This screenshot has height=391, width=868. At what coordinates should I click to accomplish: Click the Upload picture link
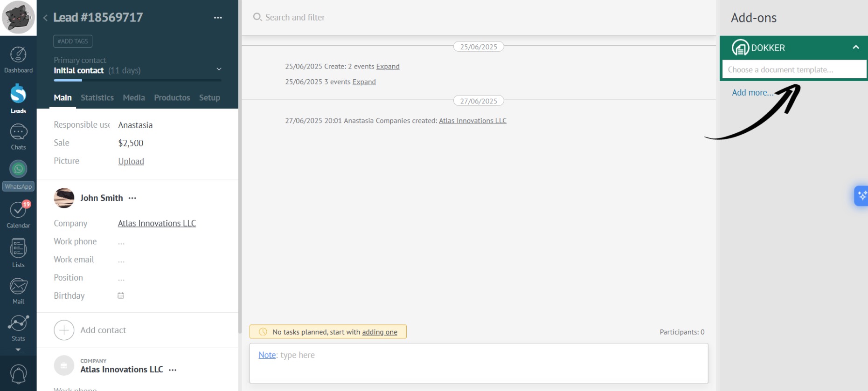(x=131, y=161)
